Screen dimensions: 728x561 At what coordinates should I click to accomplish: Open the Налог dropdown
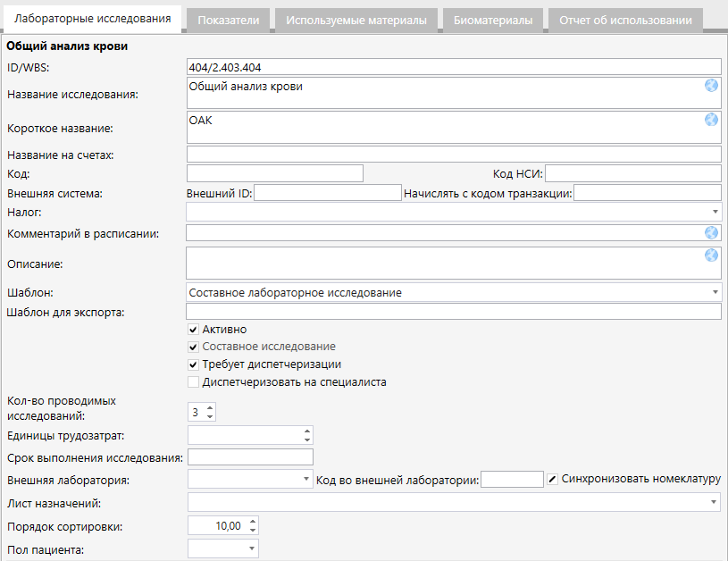716,212
